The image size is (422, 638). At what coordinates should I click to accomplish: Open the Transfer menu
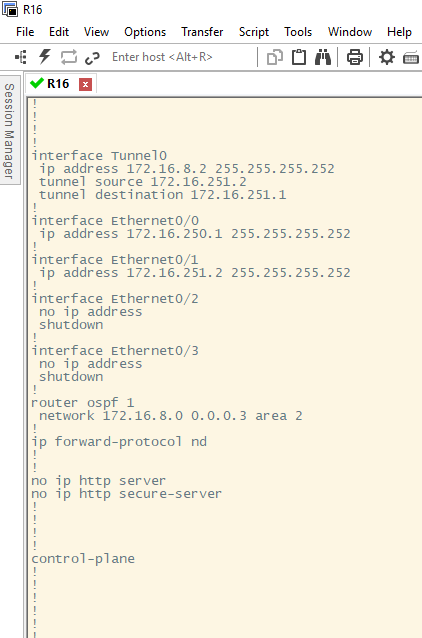(202, 32)
